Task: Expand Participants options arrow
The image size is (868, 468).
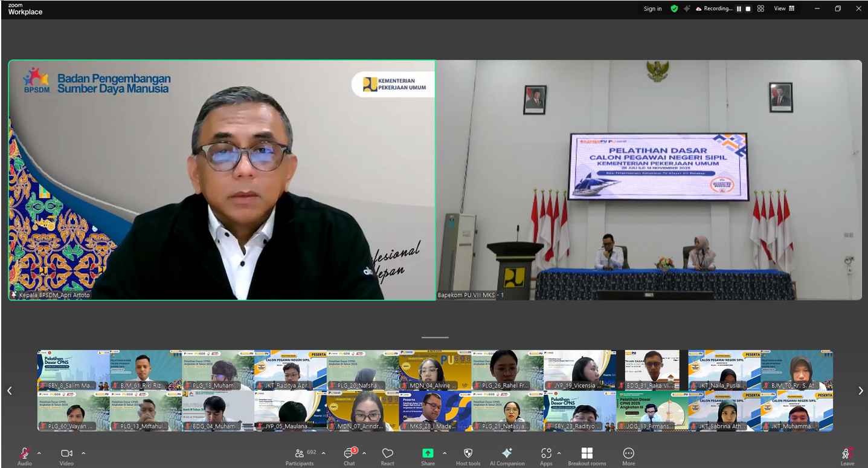Action: [x=323, y=453]
